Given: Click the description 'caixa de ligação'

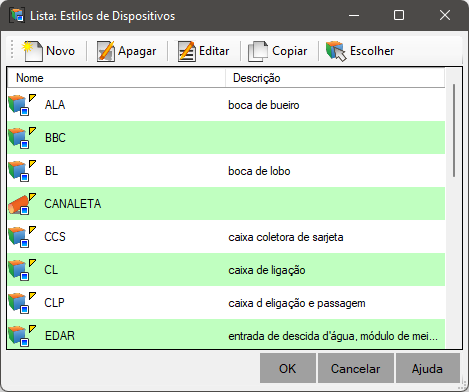Looking at the screenshot, I should coord(267,270).
